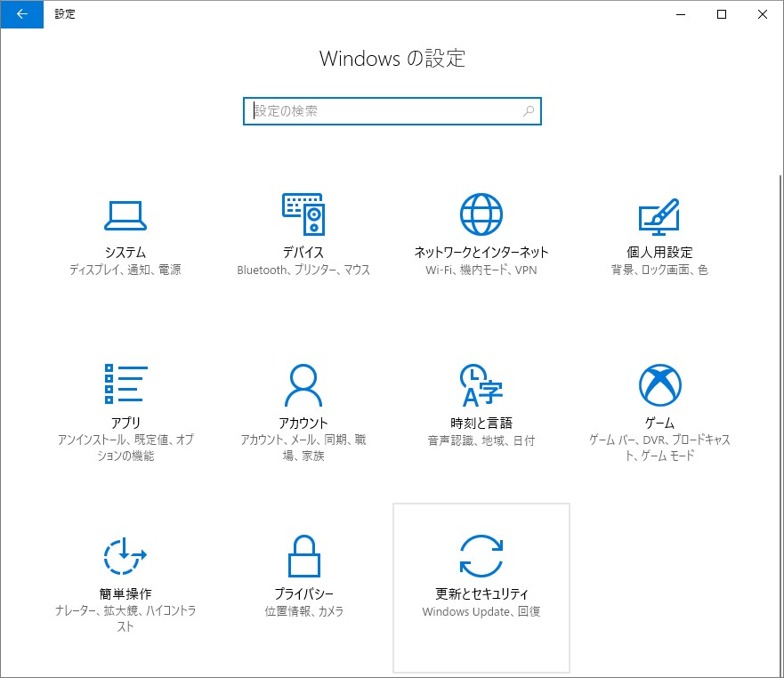784x678 pixels.
Task: Click the システム label
Action: 125,252
